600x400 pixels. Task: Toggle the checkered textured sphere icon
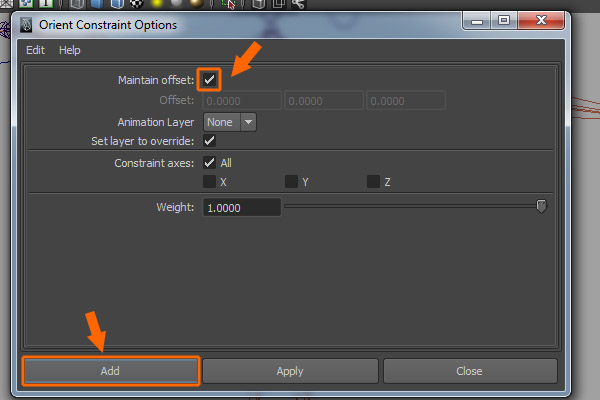coord(136,4)
